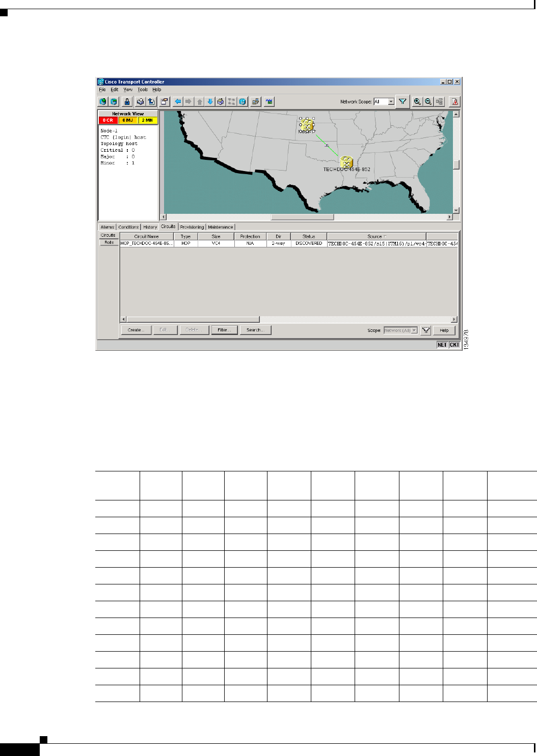Open the Help menu
This screenshot has height=756, width=537.
point(157,90)
